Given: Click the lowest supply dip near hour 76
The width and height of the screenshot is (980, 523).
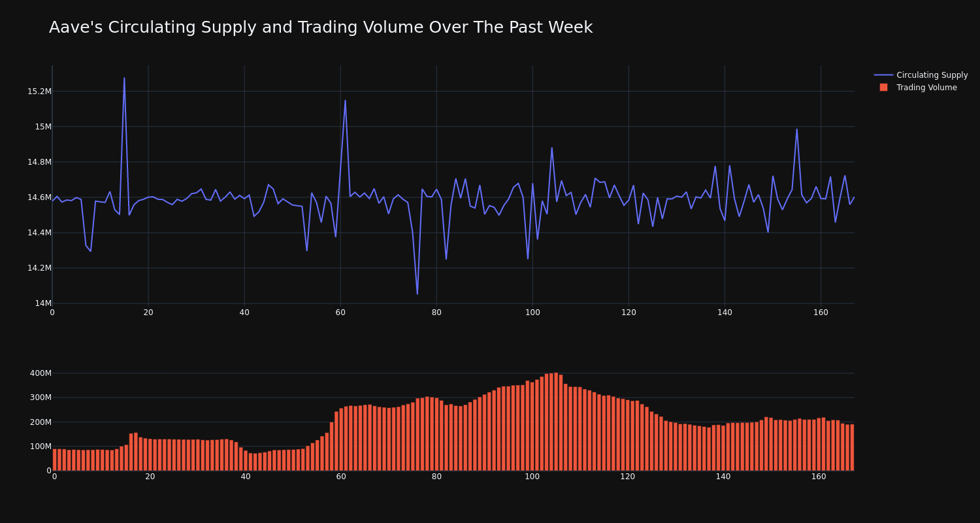Looking at the screenshot, I should pyautogui.click(x=417, y=294).
